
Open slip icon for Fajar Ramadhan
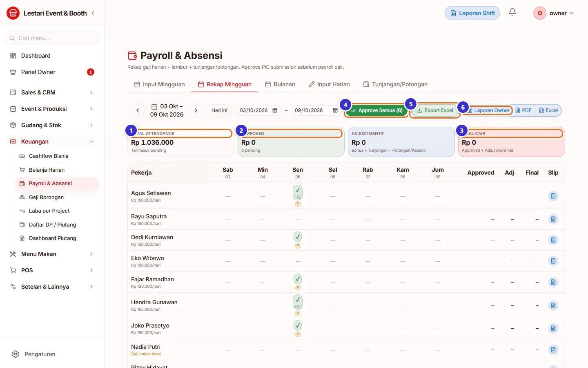[x=553, y=282]
